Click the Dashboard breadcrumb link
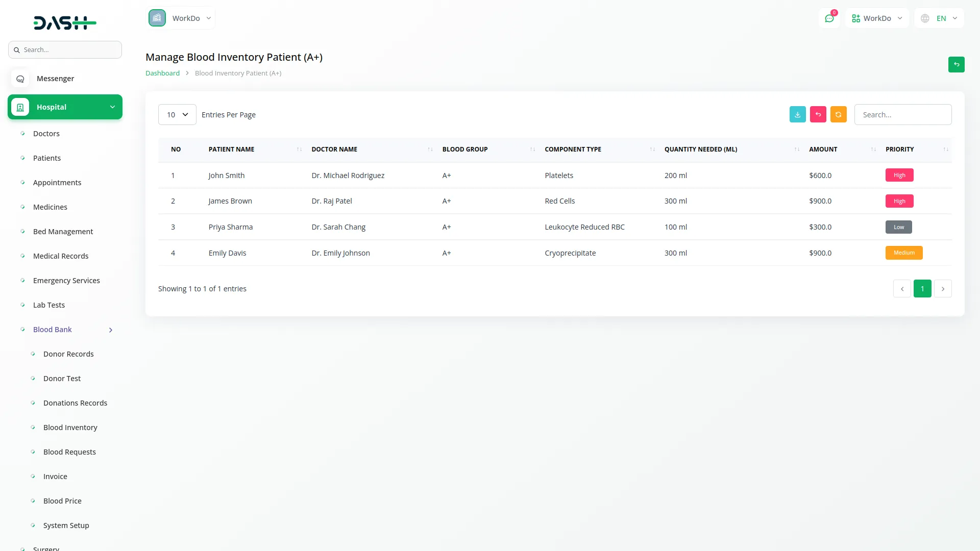980x551 pixels. 162,73
